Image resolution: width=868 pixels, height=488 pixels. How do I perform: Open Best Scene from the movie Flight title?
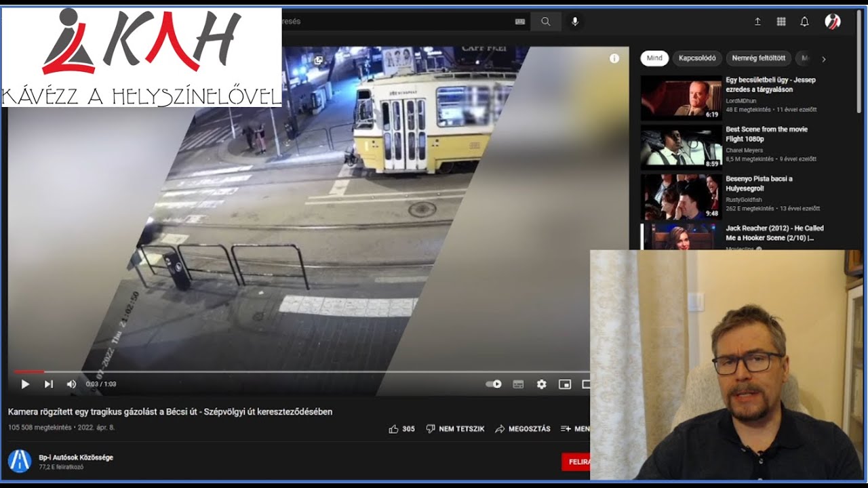tap(767, 134)
